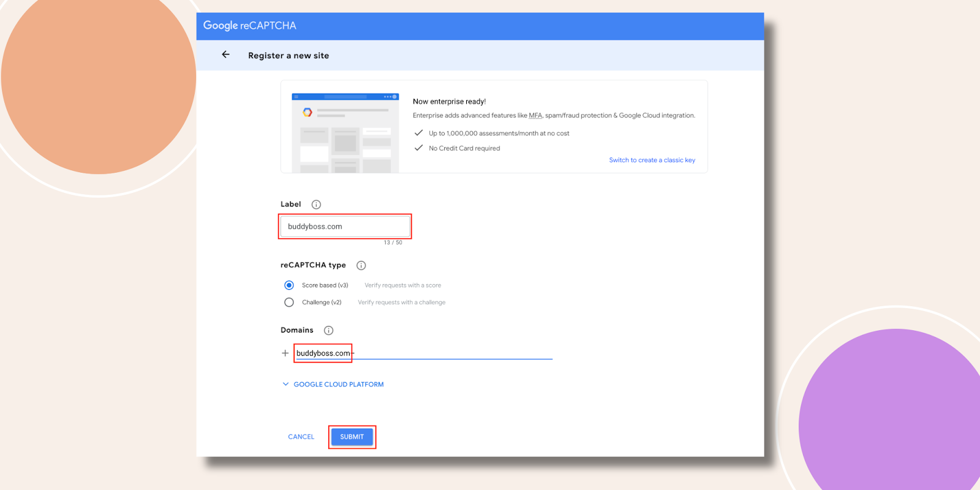Click the Label field containing buddyboss.com
Screen dimensions: 980x490
[x=345, y=227]
